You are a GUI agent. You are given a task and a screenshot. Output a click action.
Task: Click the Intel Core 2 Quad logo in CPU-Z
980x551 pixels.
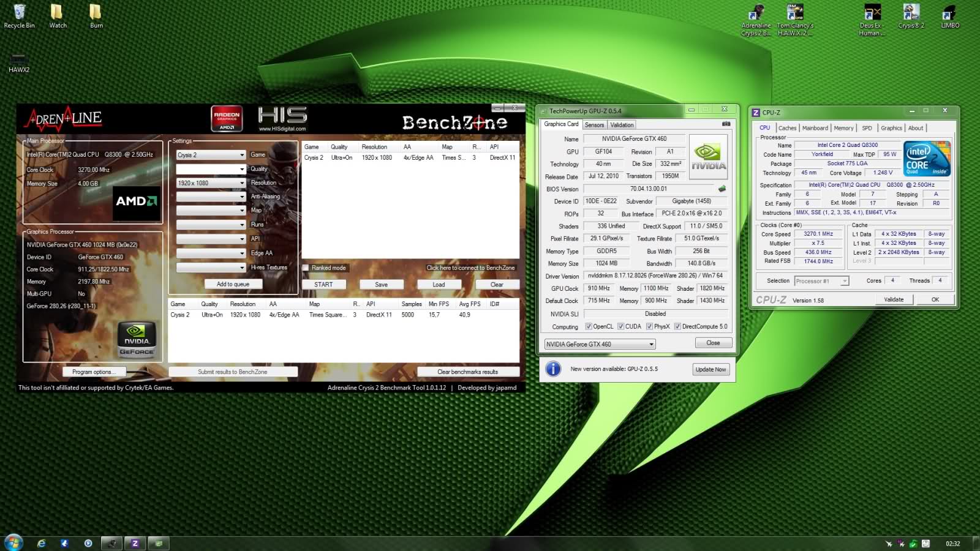927,159
